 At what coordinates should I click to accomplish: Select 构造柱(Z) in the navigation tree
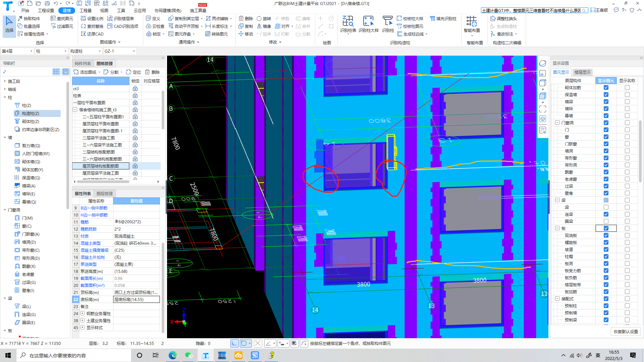pos(31,114)
